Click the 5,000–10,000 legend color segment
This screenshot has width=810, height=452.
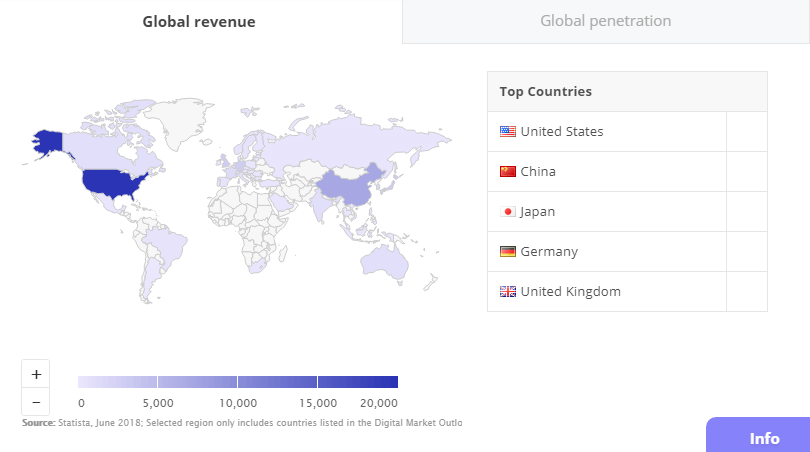click(x=197, y=382)
